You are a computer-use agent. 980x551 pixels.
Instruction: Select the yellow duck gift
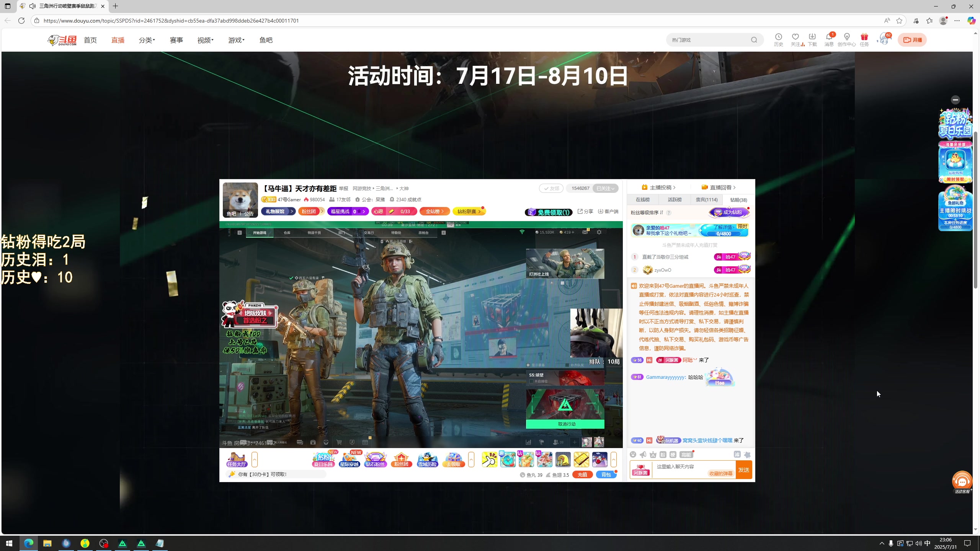click(563, 460)
